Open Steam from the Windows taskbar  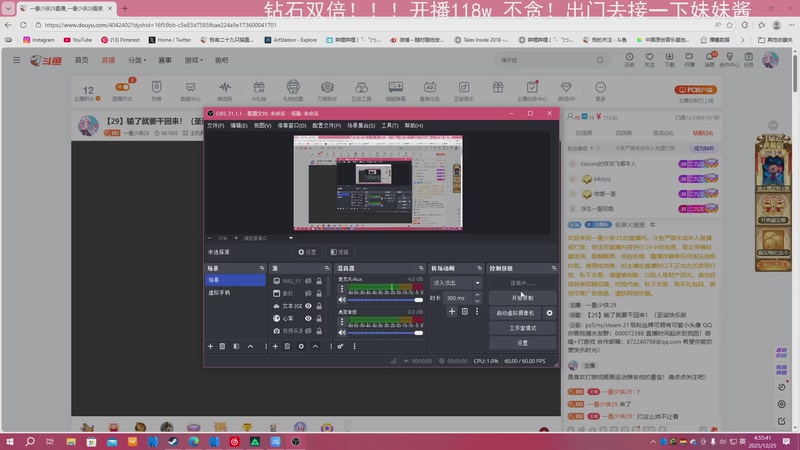(173, 441)
